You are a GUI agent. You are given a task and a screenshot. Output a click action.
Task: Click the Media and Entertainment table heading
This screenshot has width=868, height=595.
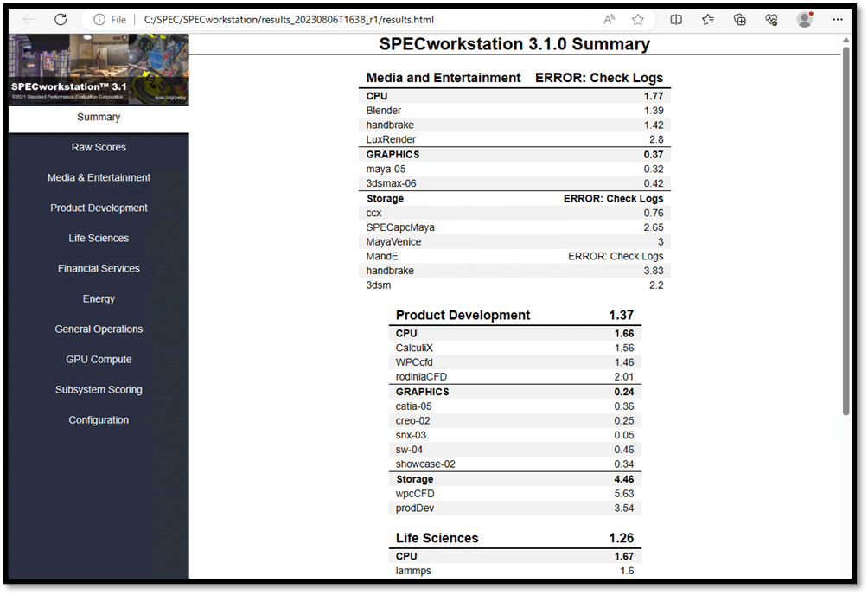443,78
